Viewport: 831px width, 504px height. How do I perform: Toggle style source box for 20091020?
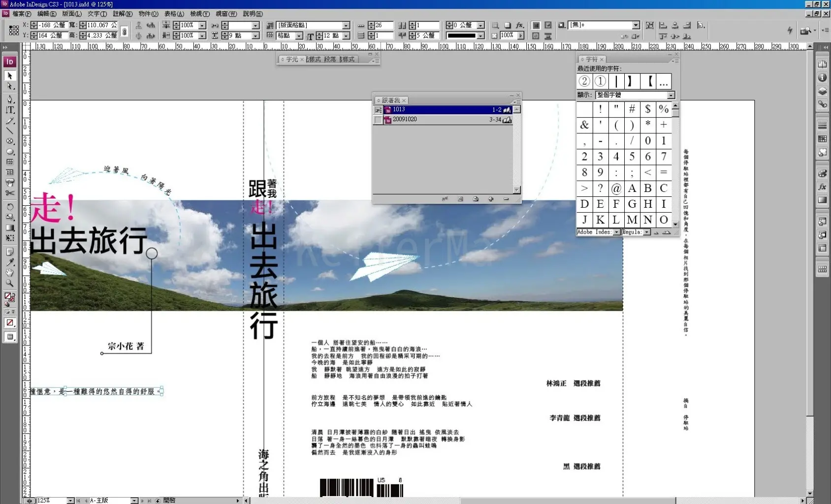click(378, 120)
